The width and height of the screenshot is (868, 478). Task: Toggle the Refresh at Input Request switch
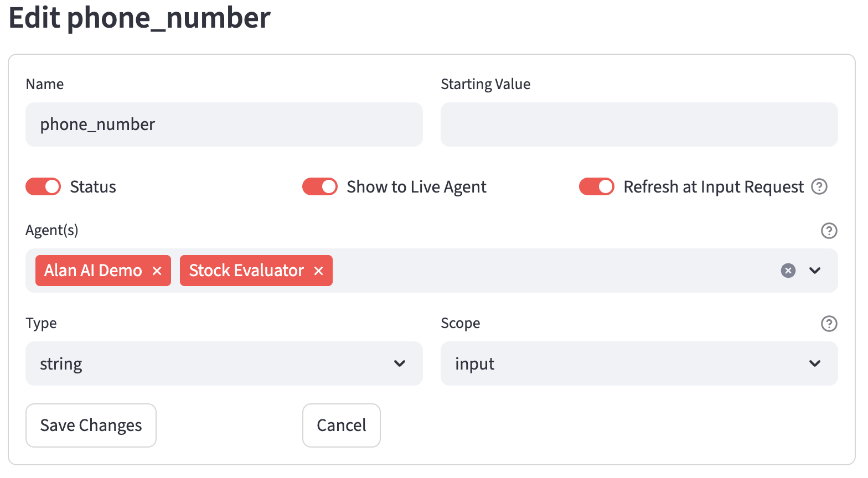(x=597, y=187)
